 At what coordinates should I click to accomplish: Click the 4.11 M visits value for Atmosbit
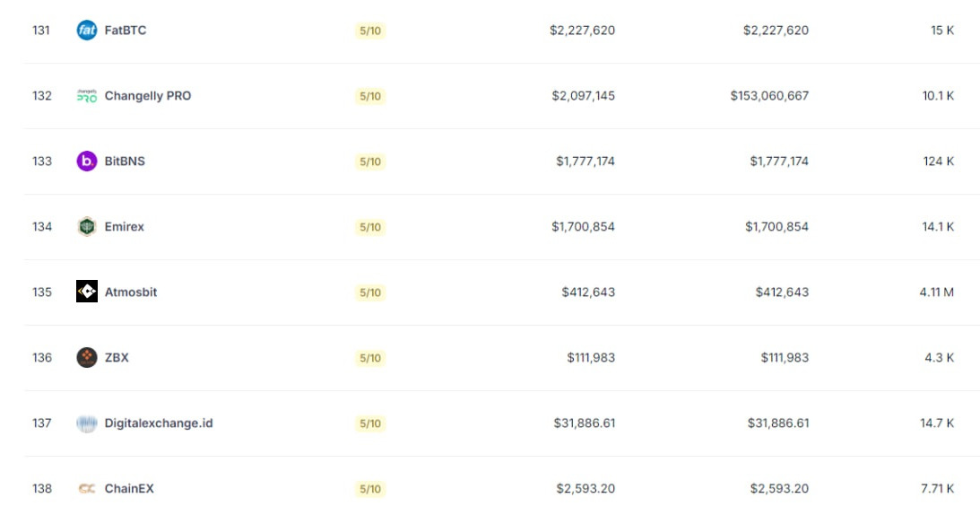[x=936, y=292]
